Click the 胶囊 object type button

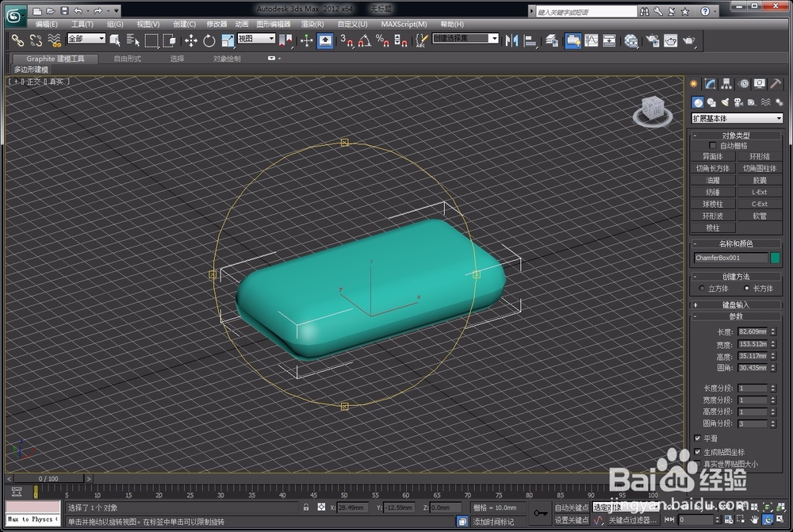click(759, 180)
